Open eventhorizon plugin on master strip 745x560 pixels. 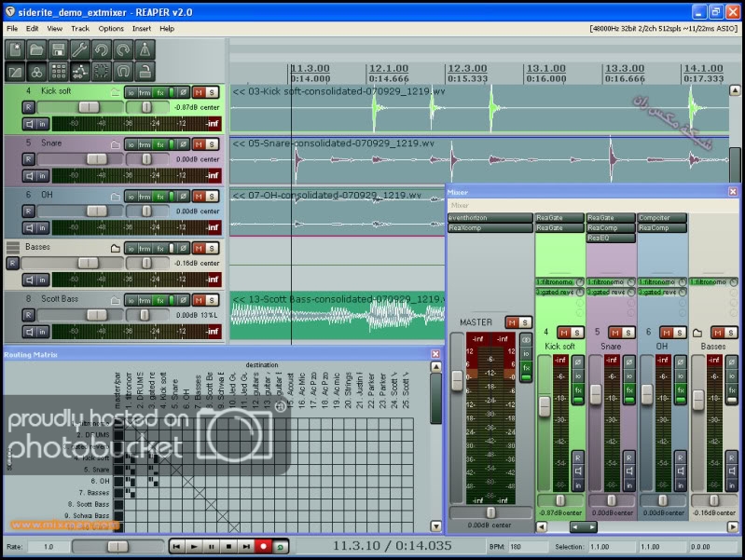click(490, 217)
